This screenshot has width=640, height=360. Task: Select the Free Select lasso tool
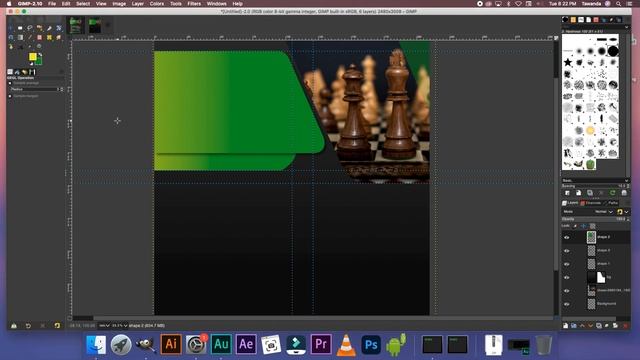[30, 28]
